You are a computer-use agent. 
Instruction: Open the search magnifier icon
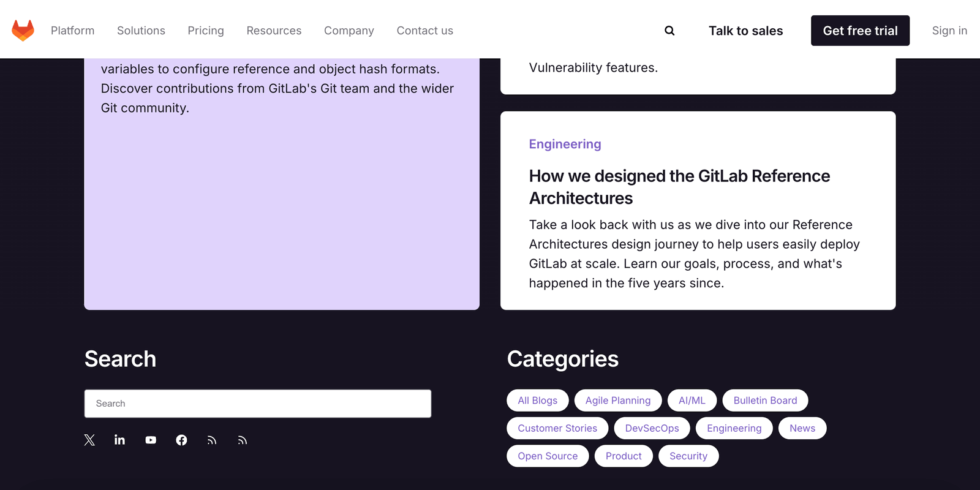669,30
